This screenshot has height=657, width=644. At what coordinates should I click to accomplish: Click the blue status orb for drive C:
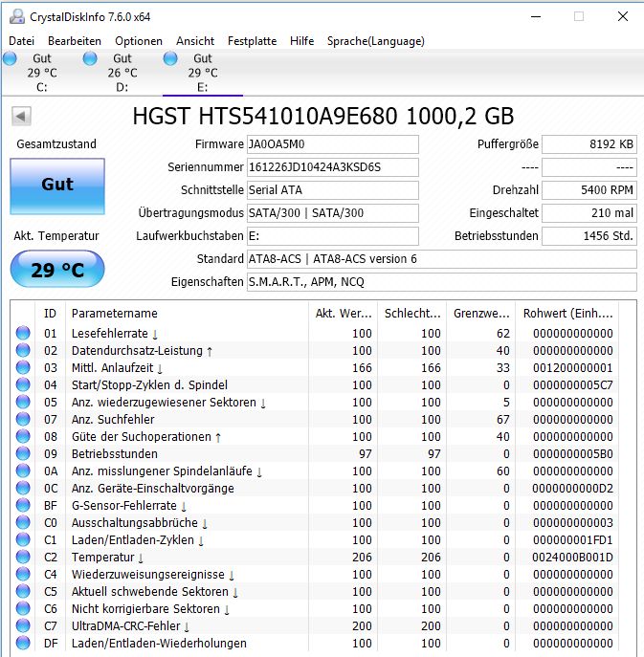tap(10, 58)
